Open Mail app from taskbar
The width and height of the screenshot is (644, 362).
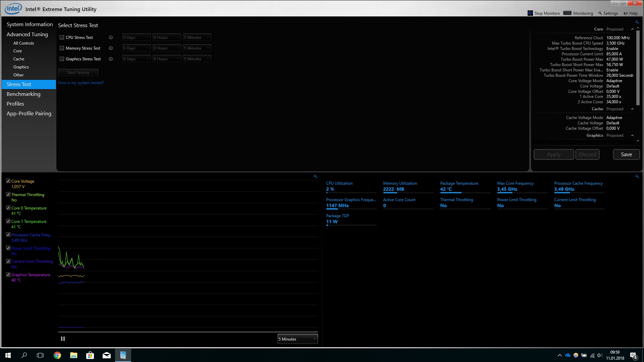tap(107, 355)
